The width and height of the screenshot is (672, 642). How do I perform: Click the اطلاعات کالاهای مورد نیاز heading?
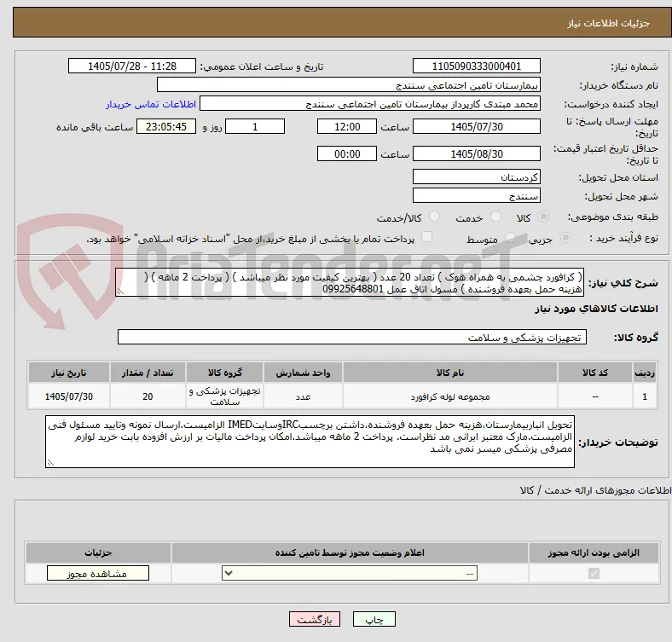pyautogui.click(x=596, y=309)
